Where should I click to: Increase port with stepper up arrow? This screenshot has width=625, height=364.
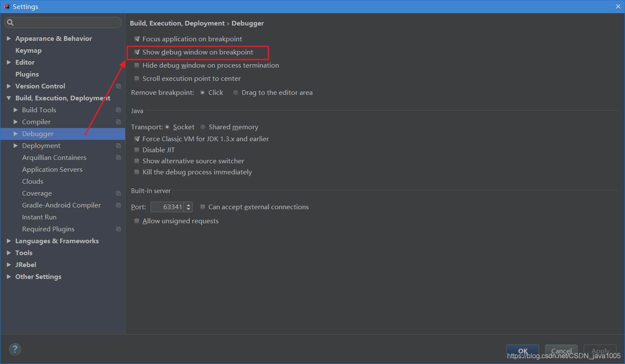tap(189, 205)
